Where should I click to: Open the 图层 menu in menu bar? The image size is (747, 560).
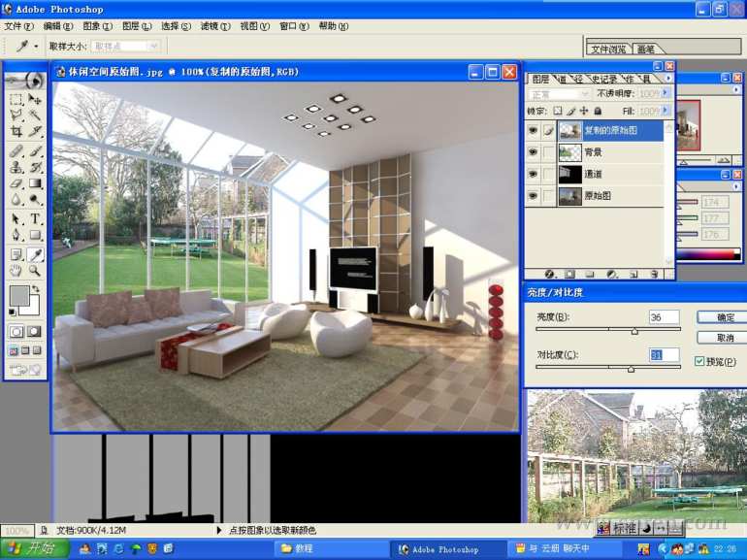pos(137,26)
